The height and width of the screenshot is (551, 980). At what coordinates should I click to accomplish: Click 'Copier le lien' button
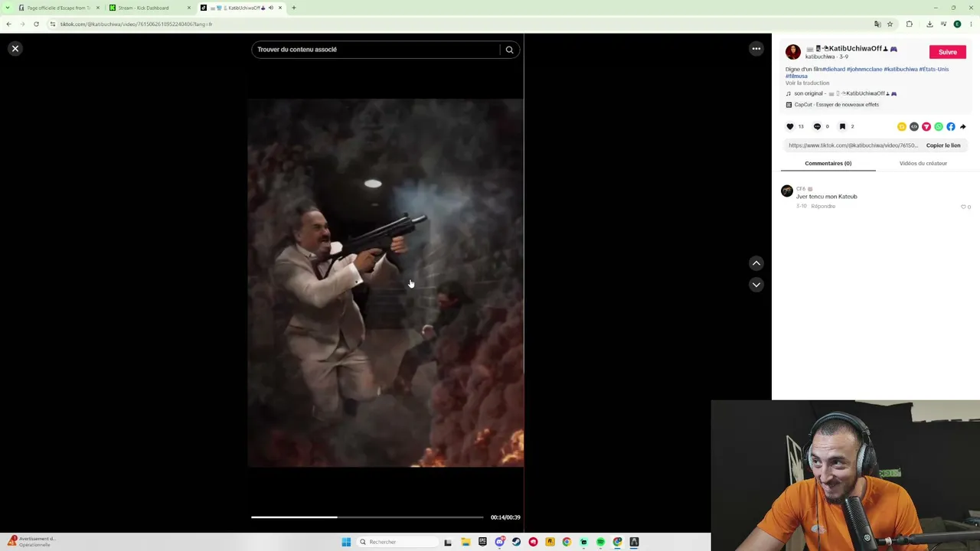click(943, 145)
